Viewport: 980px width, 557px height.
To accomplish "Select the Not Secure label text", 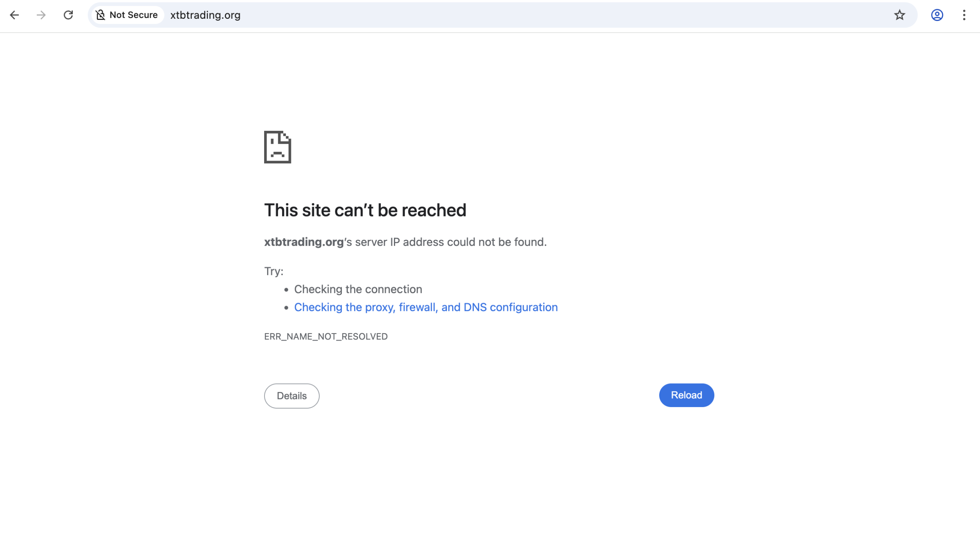I will click(x=134, y=15).
